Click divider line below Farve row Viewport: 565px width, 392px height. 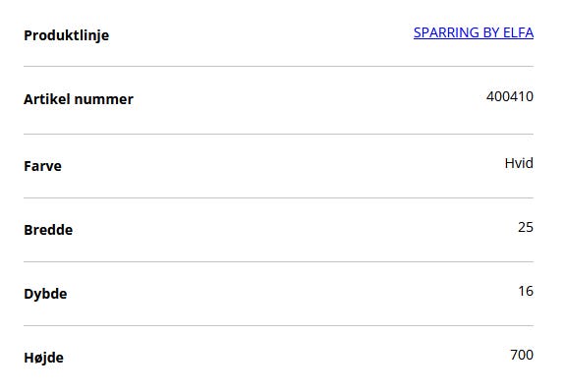(x=278, y=197)
